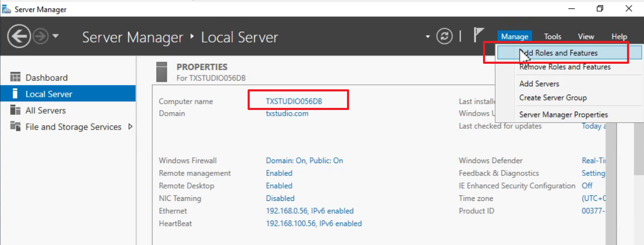Click the Dashboard grid icon
This screenshot has width=644, height=245.
tap(15, 78)
